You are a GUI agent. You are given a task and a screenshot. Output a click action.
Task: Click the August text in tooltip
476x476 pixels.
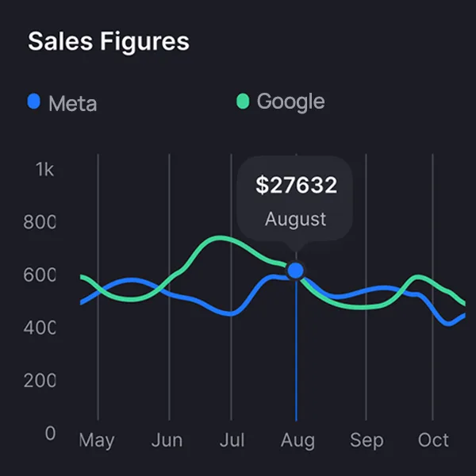(296, 219)
